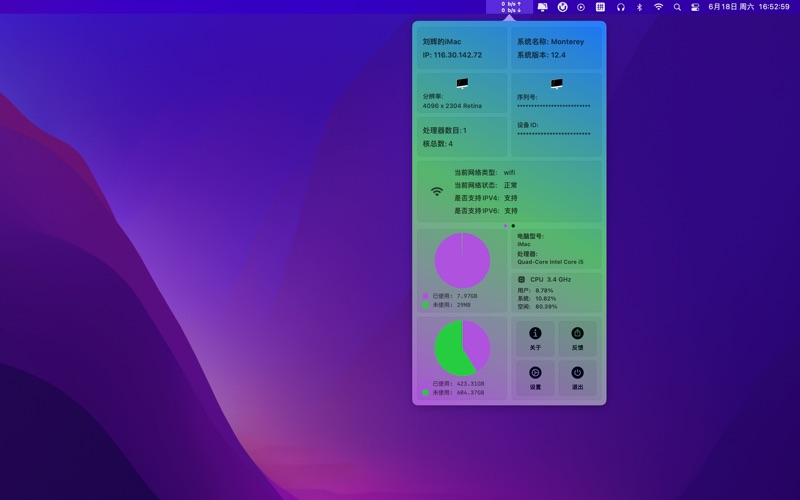Open the headphones icon in the menu bar
The image size is (800, 500).
620,7
